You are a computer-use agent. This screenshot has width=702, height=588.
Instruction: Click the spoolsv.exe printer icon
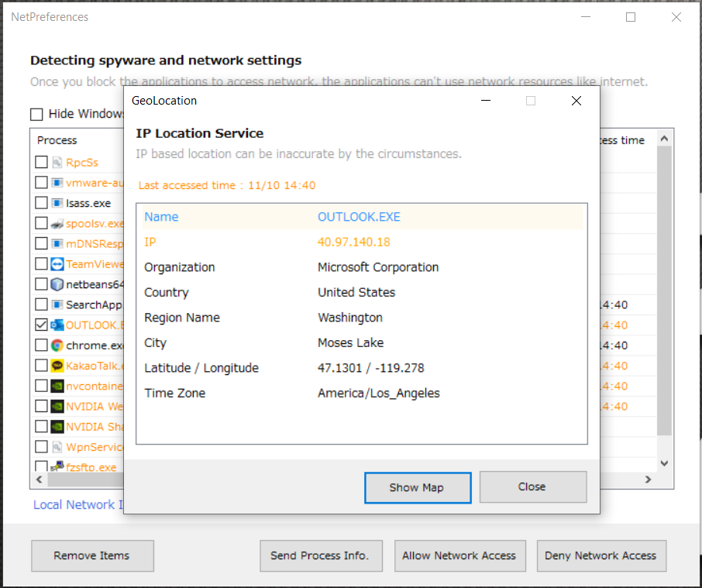57,223
